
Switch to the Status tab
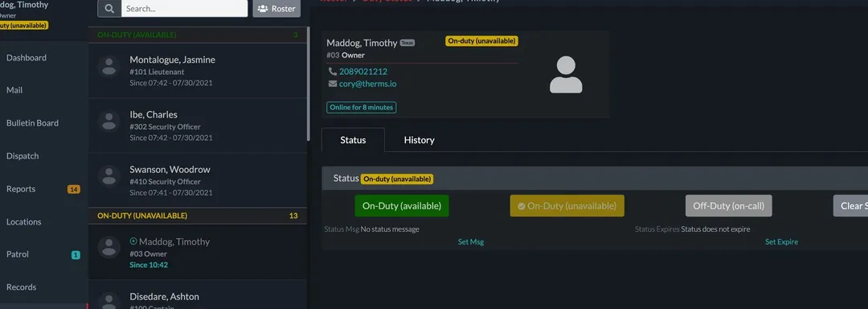[x=353, y=140]
